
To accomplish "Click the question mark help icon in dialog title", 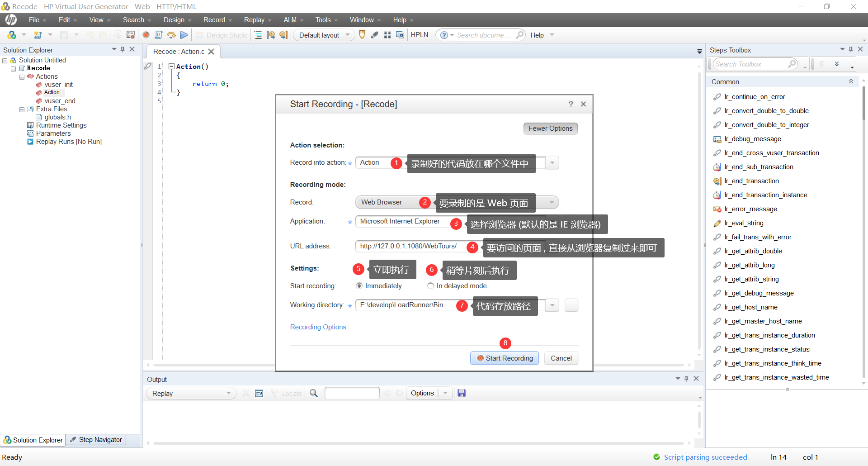I will pos(571,104).
